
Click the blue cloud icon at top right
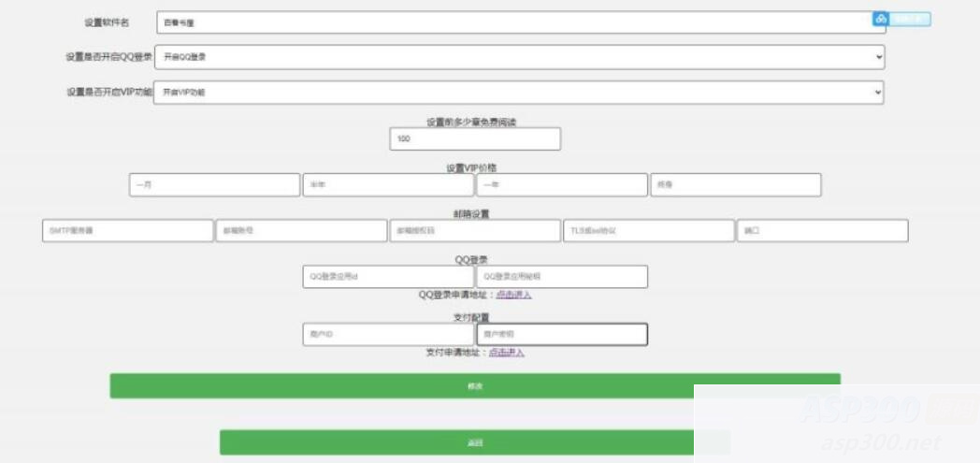tap(880, 19)
